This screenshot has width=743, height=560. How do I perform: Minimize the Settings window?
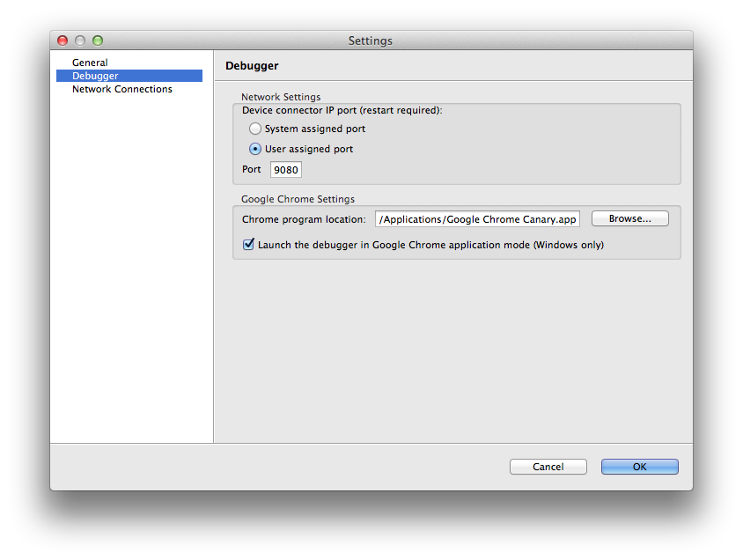(x=80, y=41)
